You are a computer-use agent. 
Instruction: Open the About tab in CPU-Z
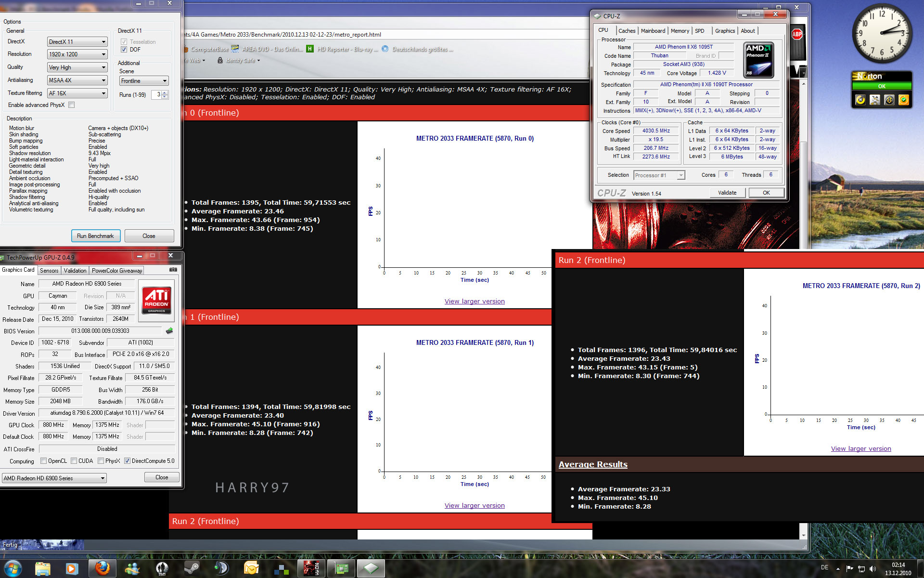tap(748, 31)
